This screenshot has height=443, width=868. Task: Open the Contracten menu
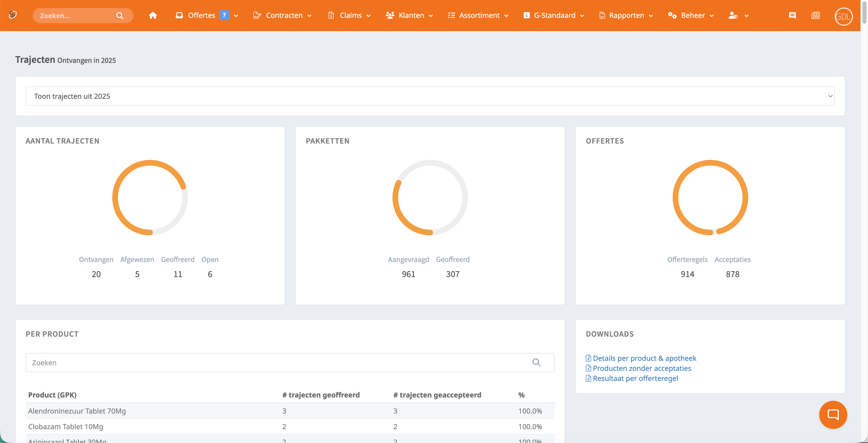(282, 16)
